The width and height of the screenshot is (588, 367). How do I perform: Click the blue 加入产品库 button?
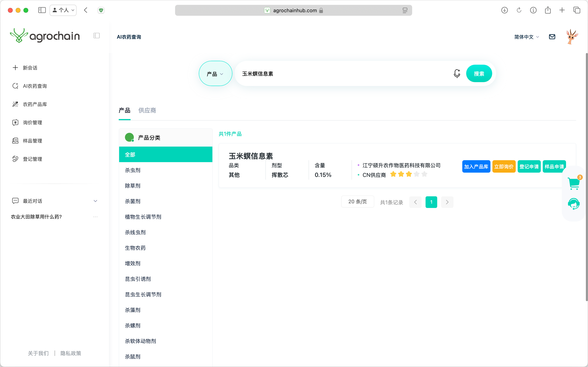tap(476, 167)
